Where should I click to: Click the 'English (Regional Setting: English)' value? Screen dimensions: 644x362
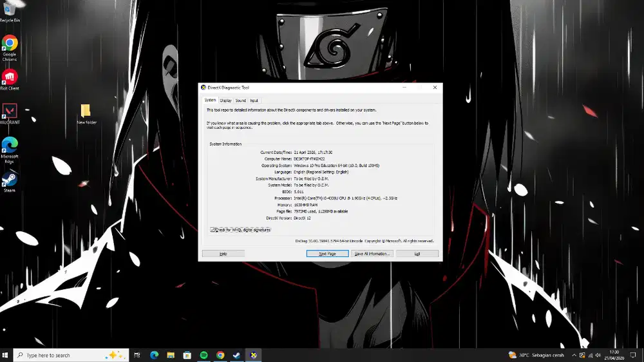point(321,172)
